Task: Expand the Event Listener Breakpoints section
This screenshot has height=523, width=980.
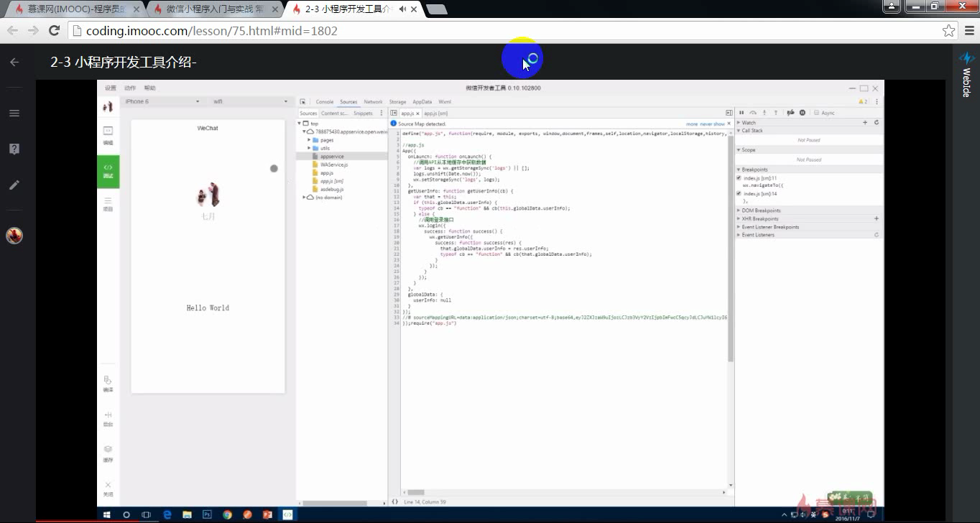Action: click(739, 227)
